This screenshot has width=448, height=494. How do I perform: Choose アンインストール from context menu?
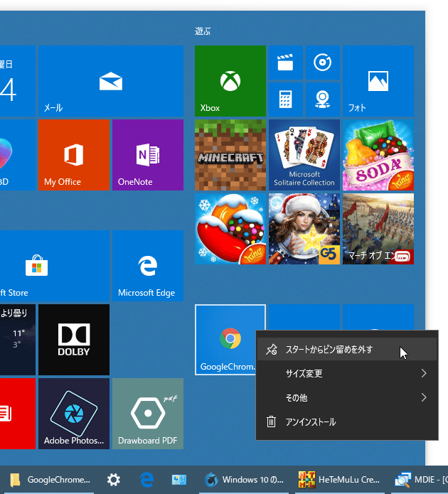tap(347, 421)
